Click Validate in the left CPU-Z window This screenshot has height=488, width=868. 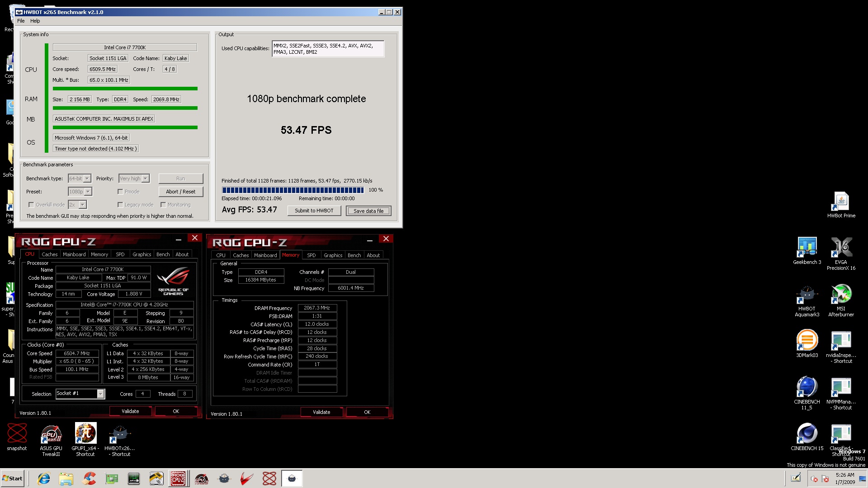[x=130, y=411]
